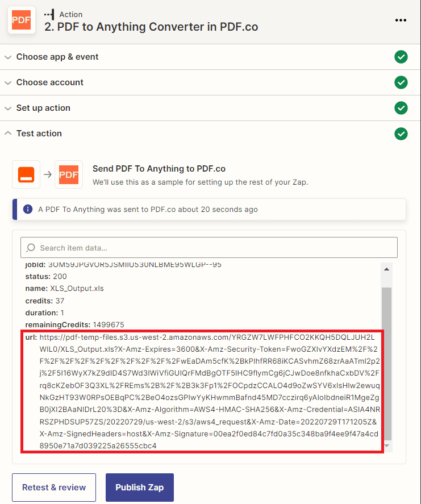Click the blue info icon in notification
This screenshot has width=421, height=504.
(x=28, y=209)
